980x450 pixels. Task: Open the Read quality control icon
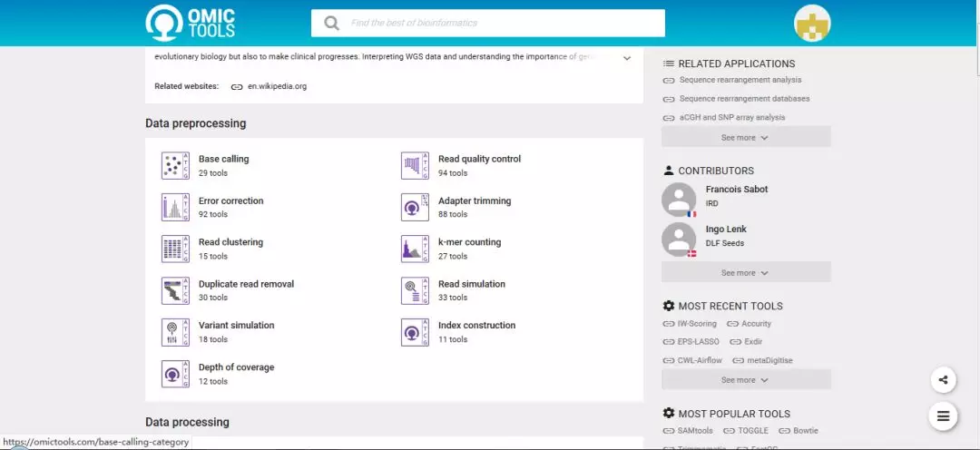point(415,166)
